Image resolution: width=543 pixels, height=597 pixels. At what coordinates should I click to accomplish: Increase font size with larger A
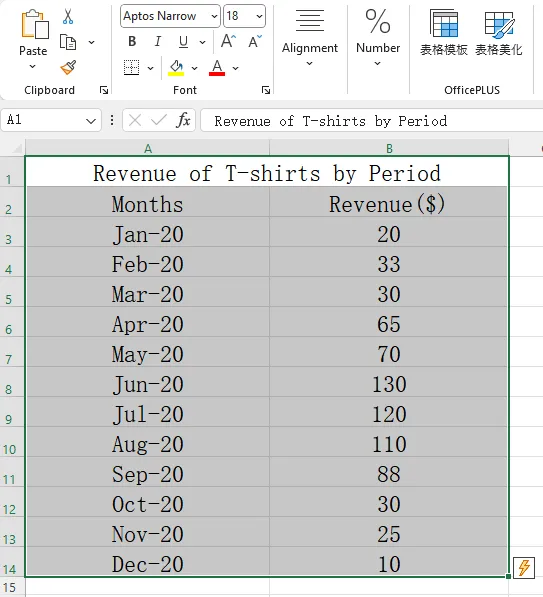228,41
